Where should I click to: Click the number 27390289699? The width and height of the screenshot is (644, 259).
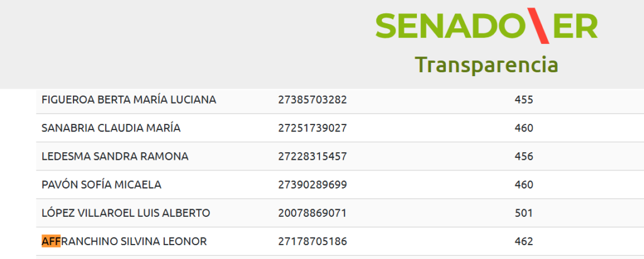(312, 185)
